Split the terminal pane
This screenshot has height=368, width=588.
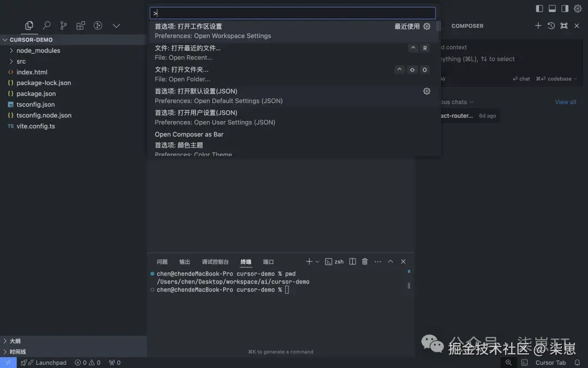[352, 261]
